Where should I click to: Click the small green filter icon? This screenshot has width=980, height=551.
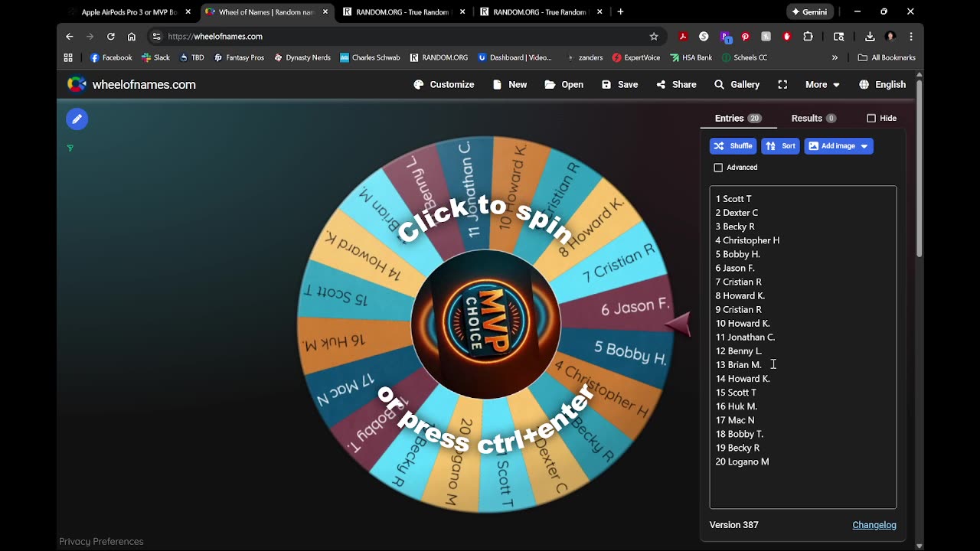tap(70, 148)
